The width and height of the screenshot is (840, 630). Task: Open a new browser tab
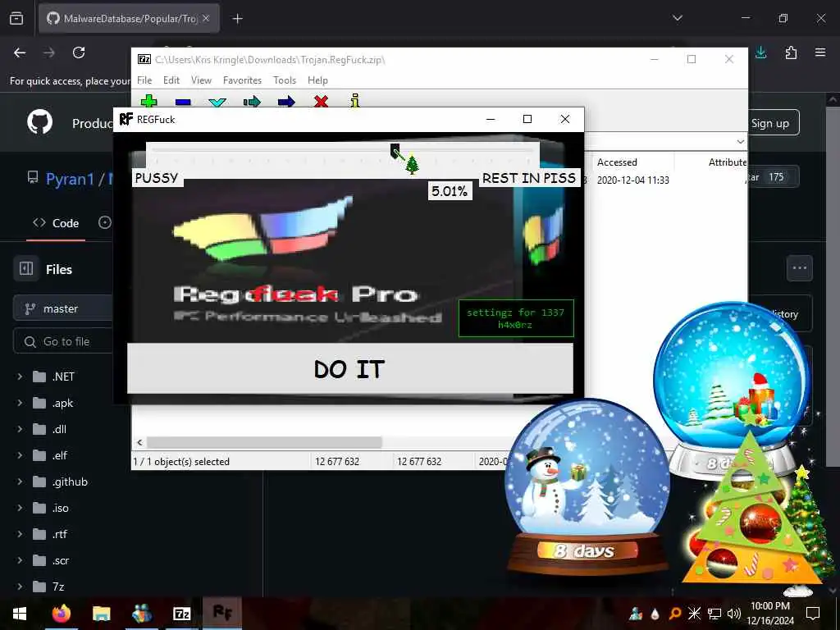pos(237,19)
